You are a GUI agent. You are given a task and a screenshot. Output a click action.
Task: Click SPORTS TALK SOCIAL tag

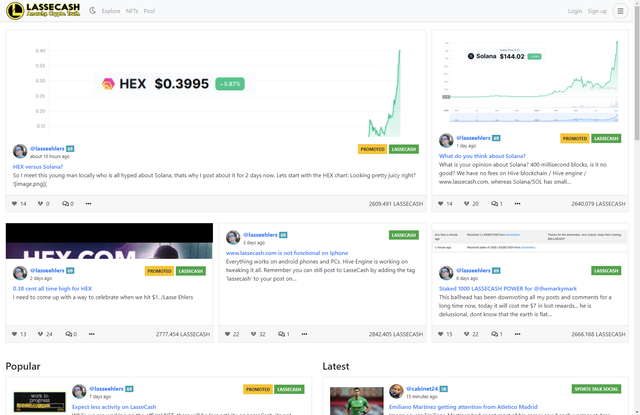(x=596, y=389)
